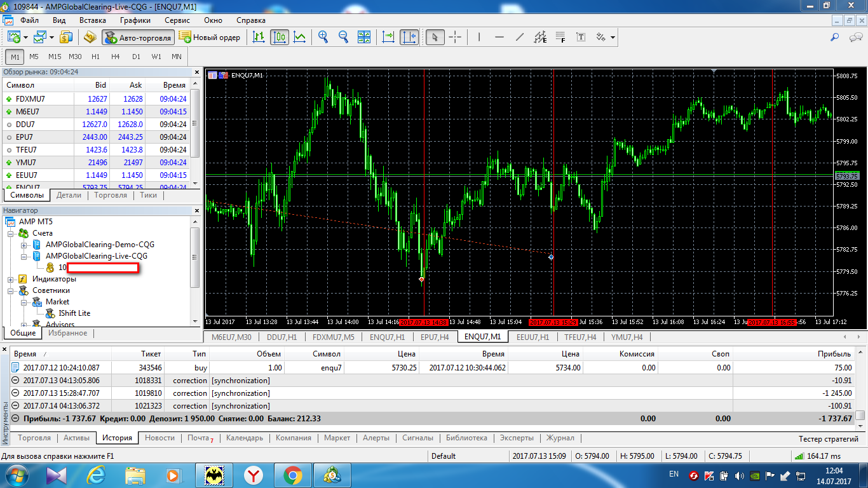Toggle chart shift from right edge
The height and width of the screenshot is (488, 868).
409,37
